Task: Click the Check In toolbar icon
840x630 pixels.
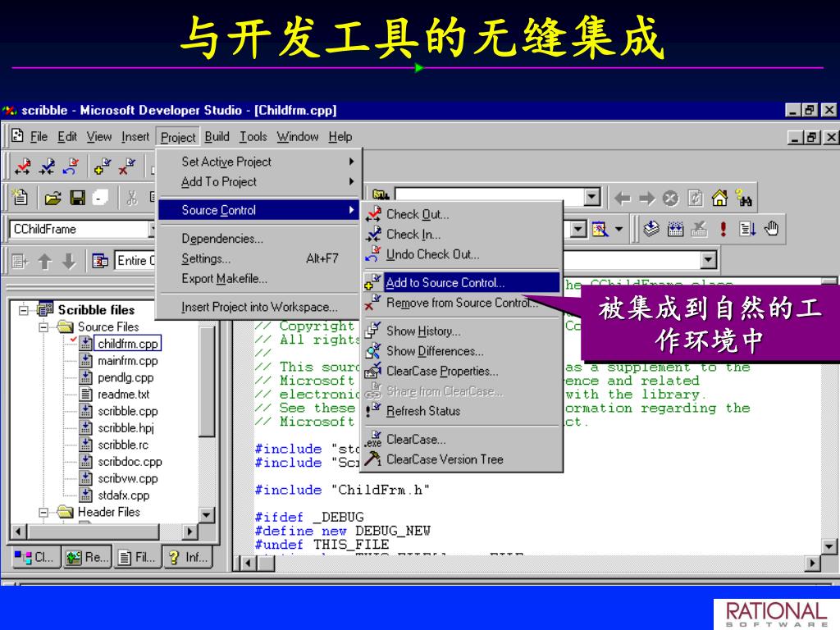Action: (x=47, y=167)
